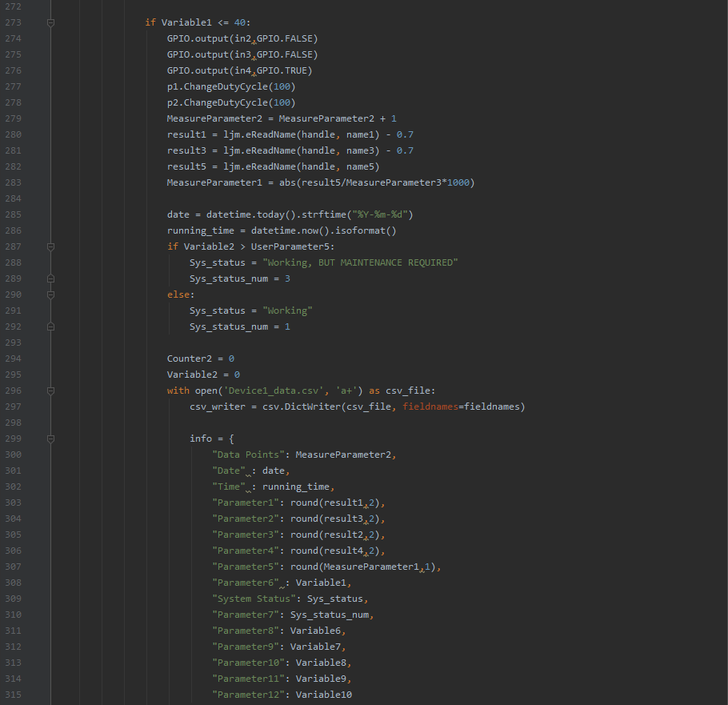Viewport: 728px width, 705px height.
Task: Place cursor on GPIO.output(in2,GPIO.FALSE) line
Action: [x=242, y=38]
